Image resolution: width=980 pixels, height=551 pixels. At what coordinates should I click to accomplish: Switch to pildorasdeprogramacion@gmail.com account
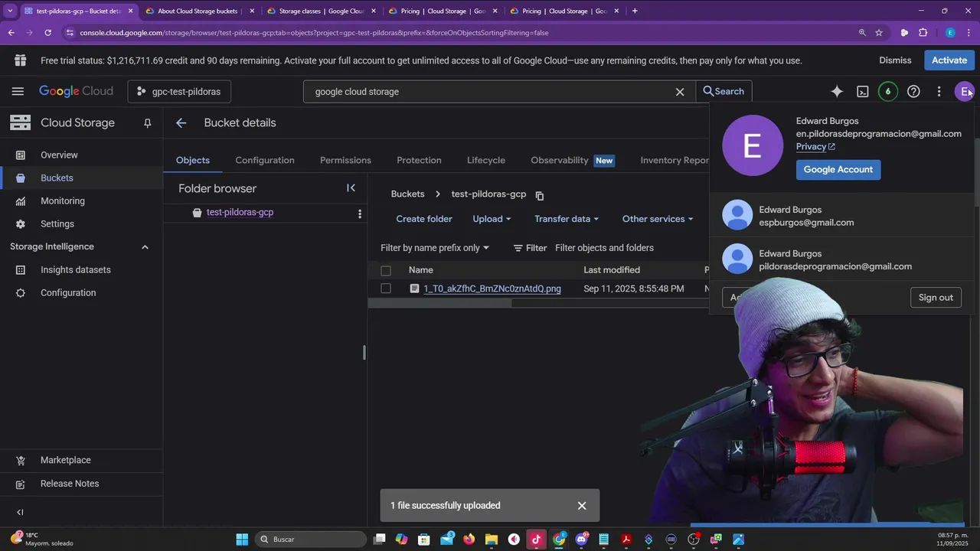click(x=842, y=259)
